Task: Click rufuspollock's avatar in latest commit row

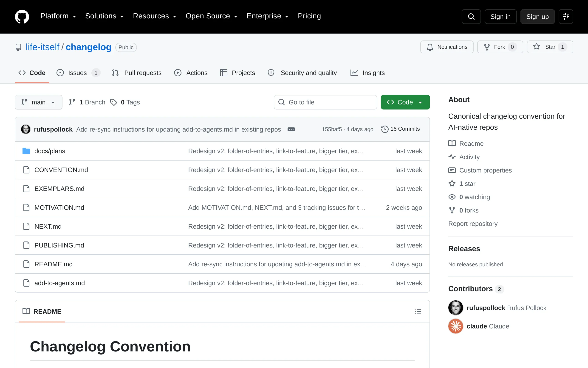Action: click(26, 129)
